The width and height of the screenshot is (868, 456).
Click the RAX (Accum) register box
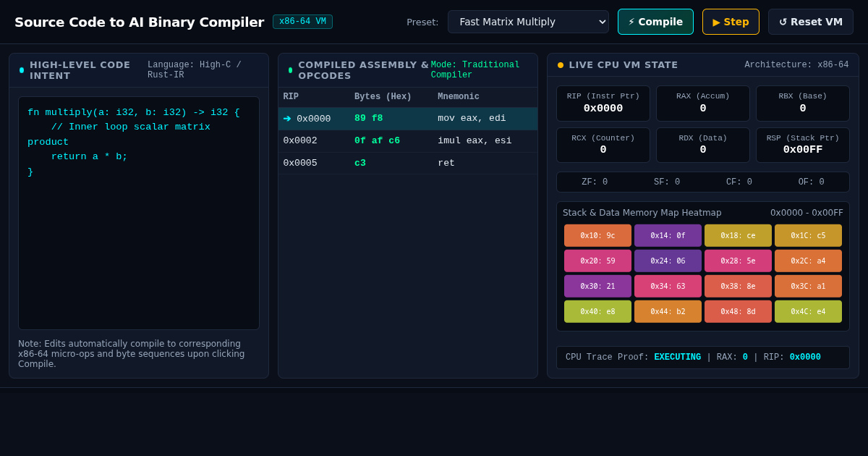click(703, 104)
